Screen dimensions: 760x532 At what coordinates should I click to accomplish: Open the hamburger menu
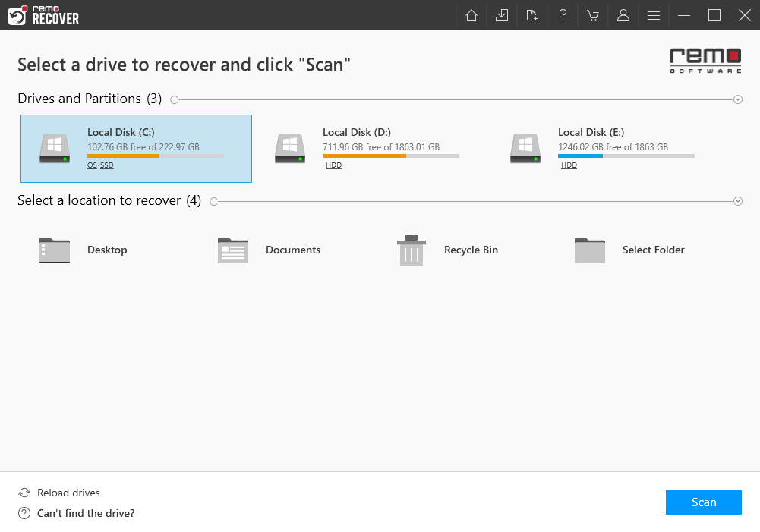tap(653, 15)
